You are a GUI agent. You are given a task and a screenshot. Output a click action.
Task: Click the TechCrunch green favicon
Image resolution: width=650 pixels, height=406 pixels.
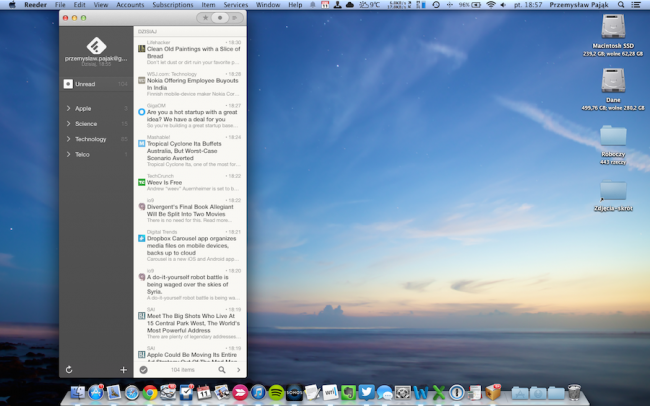click(x=141, y=182)
